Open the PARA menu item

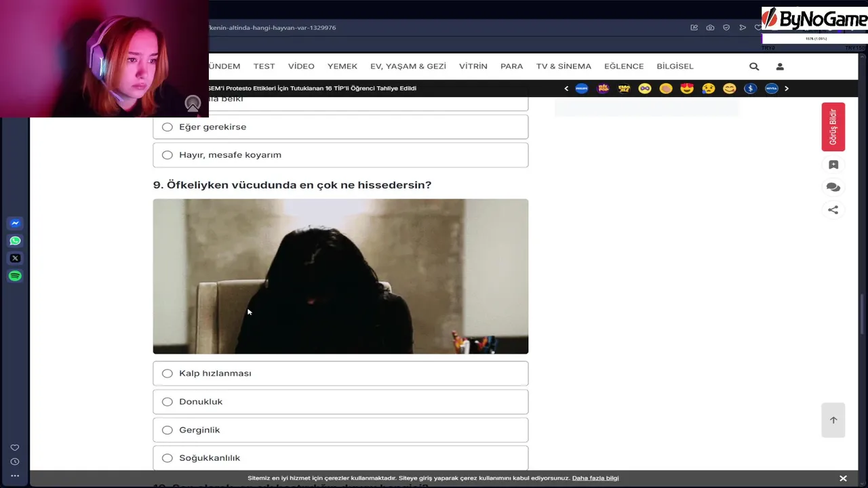click(x=512, y=66)
